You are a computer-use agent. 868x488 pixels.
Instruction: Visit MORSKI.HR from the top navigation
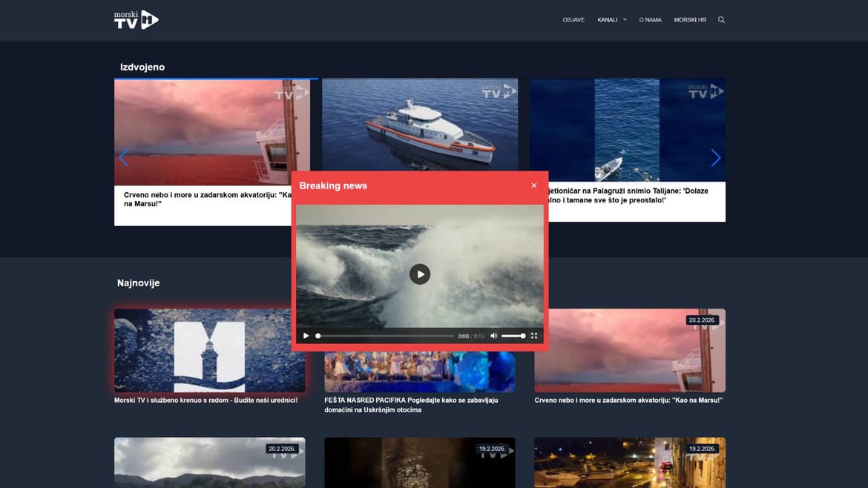pos(691,19)
